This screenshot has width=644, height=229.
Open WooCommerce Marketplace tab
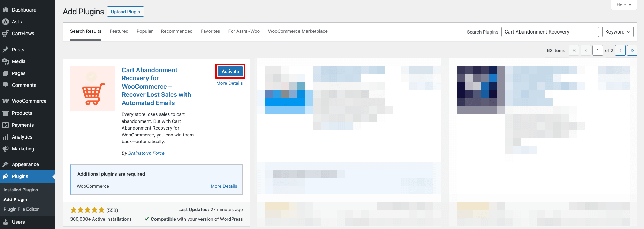tap(298, 31)
